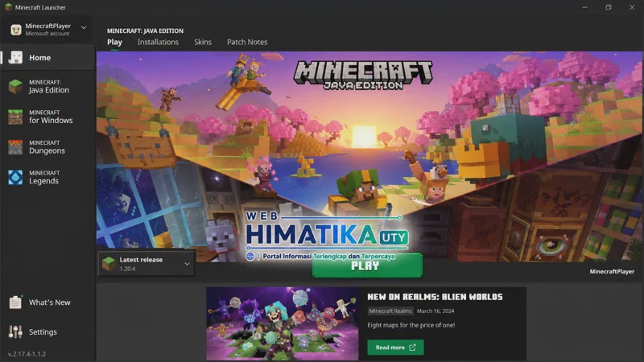Click the March 16, 2024 date

pyautogui.click(x=436, y=311)
